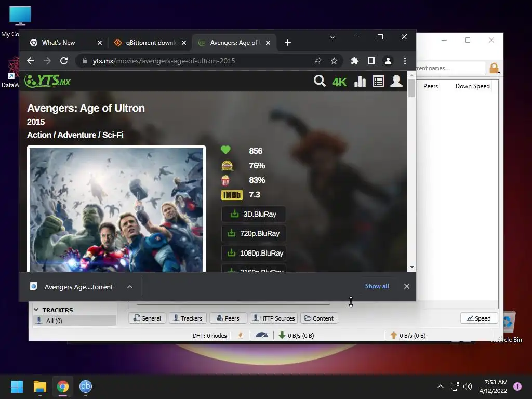Click the page vertical scrollbar thumb
Image resolution: width=532 pixels, height=399 pixels.
point(411,88)
